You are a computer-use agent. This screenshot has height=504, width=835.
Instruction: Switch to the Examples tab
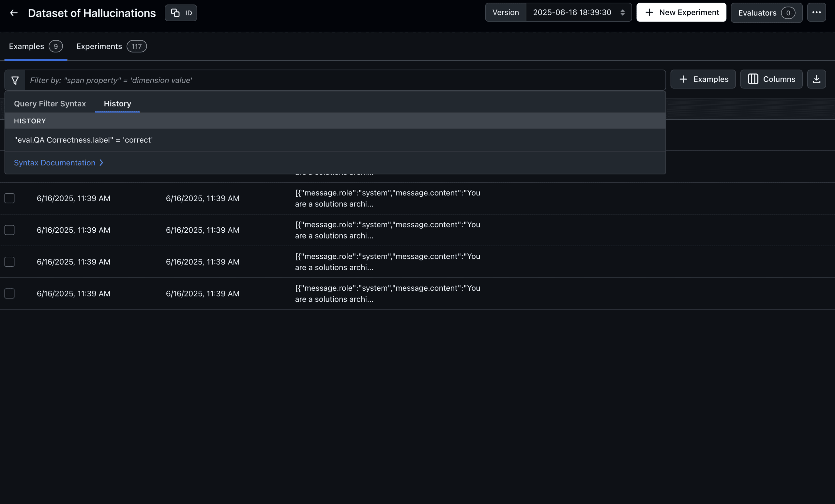pos(36,46)
